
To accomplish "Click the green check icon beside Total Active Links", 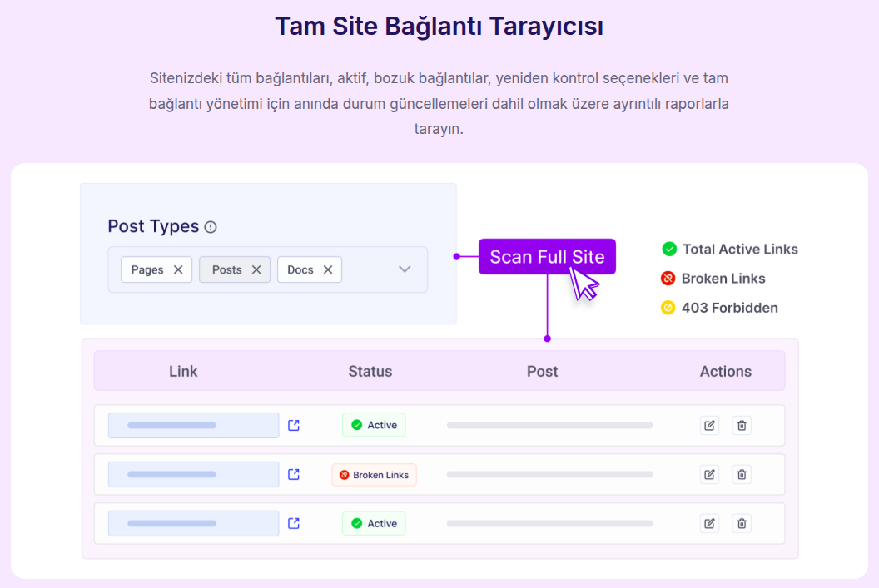I will [x=668, y=249].
